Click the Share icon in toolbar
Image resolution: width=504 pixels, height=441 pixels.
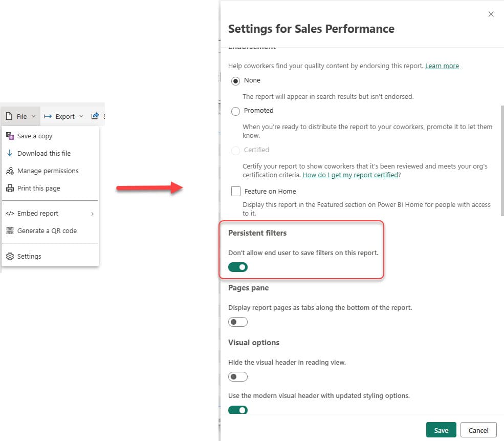[95, 116]
